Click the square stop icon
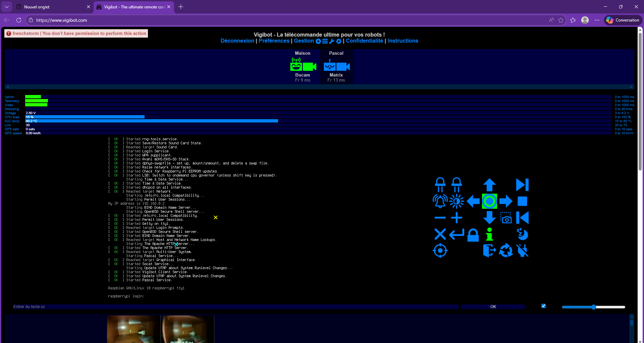 point(522,201)
